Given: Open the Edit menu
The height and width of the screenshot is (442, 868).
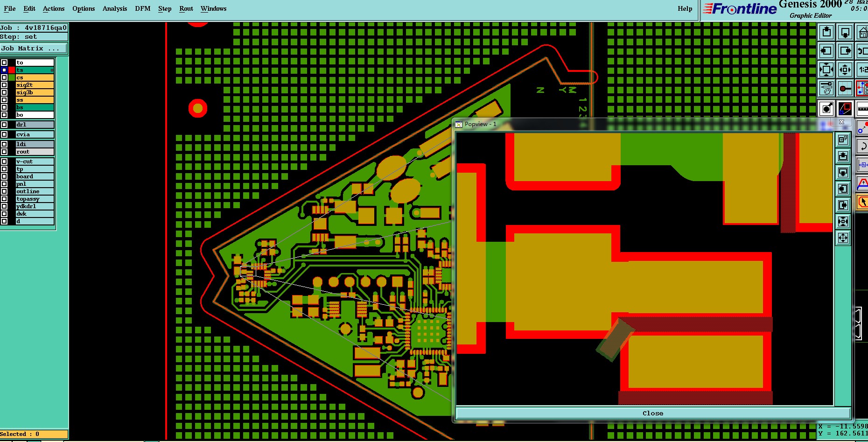Looking at the screenshot, I should coord(29,8).
